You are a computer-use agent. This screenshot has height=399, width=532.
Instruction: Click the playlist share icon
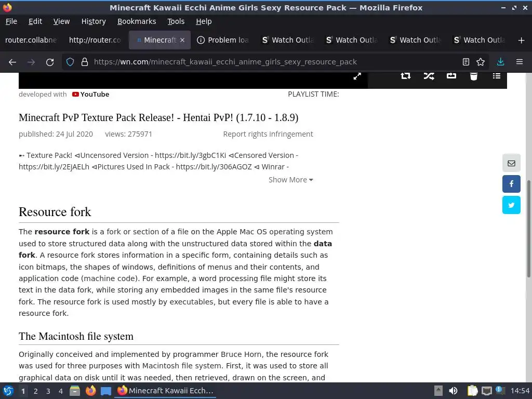click(x=451, y=76)
